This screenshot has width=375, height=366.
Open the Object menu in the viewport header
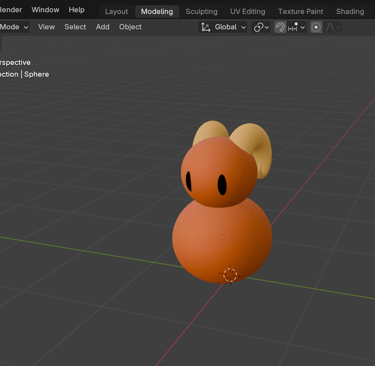click(130, 27)
